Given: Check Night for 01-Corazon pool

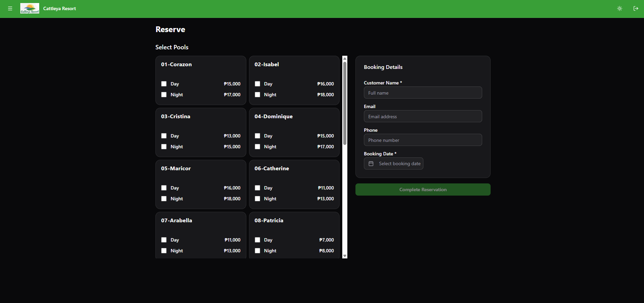Looking at the screenshot, I should (x=164, y=95).
